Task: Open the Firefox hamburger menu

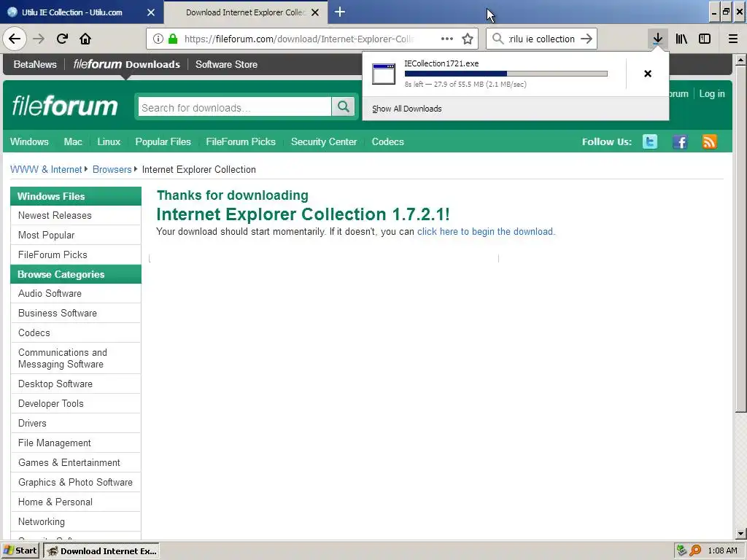Action: click(733, 39)
